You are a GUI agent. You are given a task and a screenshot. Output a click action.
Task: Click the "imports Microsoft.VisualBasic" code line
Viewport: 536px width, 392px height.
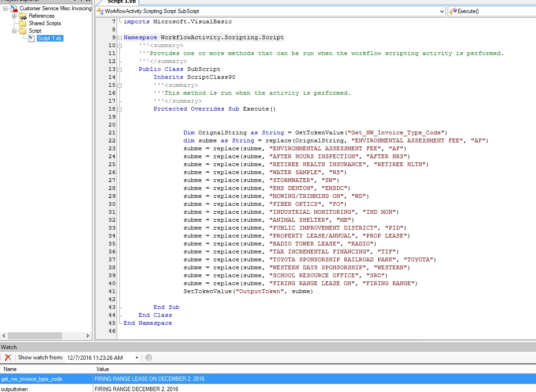178,21
